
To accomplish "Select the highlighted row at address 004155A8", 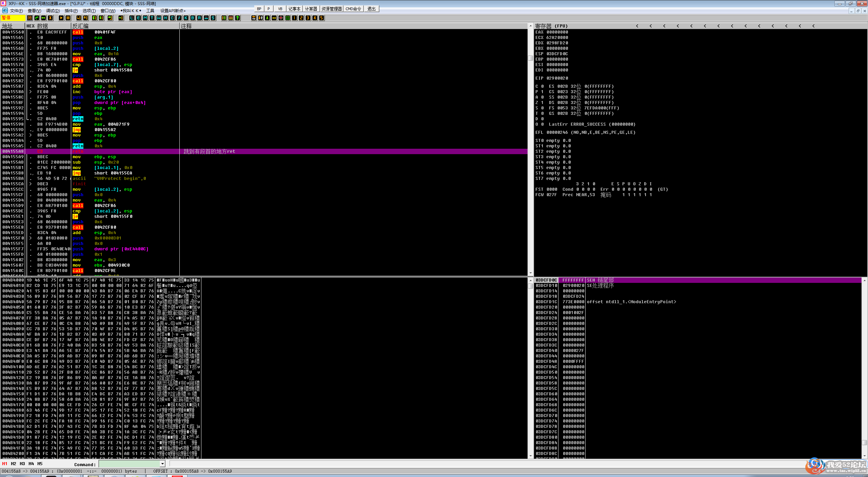I will click(x=264, y=151).
